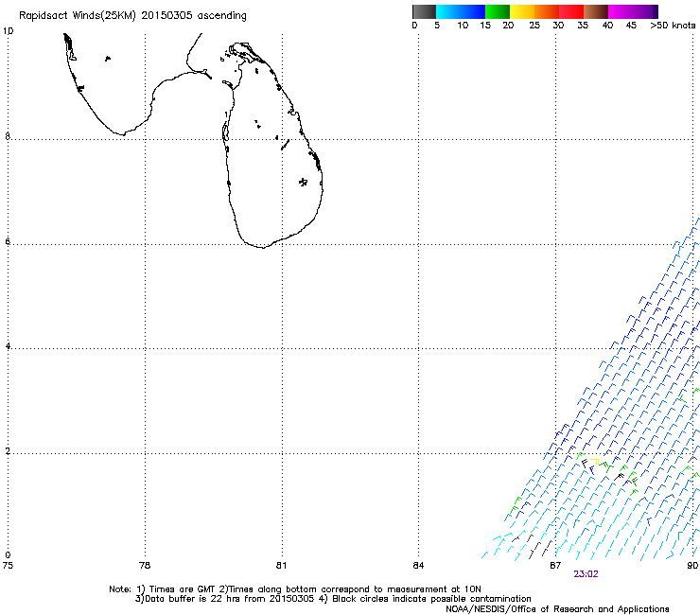Click the longitude label '81'
Screen dimensions: 700x615
coord(281,566)
